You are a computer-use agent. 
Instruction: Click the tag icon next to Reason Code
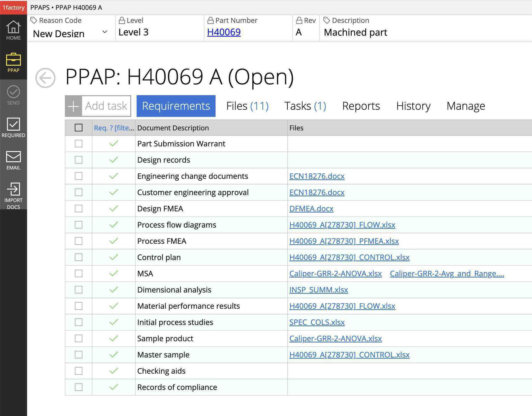coord(34,20)
